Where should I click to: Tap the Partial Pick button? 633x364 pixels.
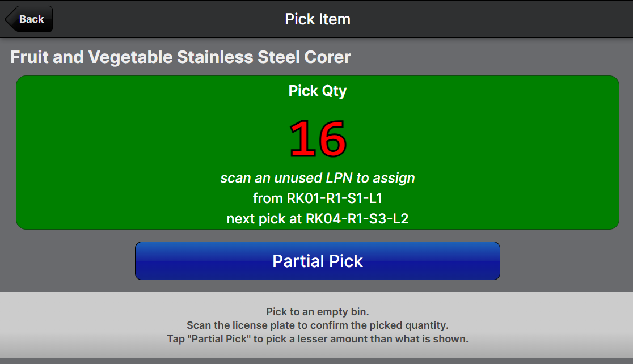[x=317, y=261]
